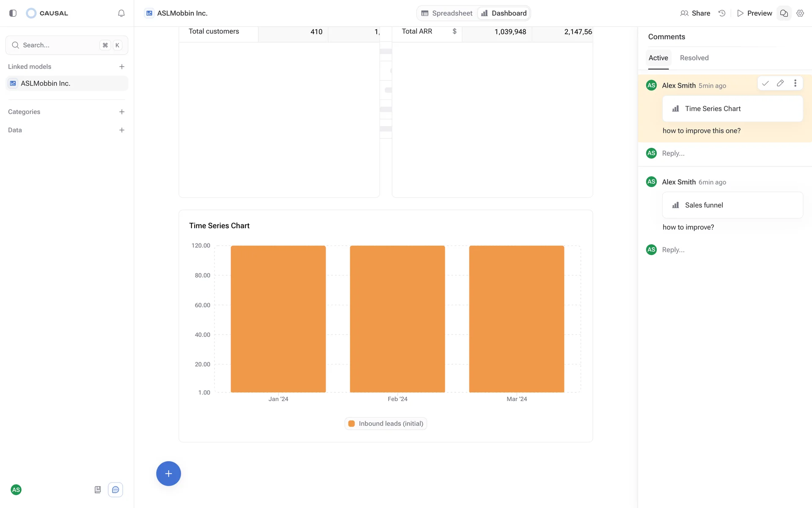Click the blue add widget plus button

click(168, 473)
